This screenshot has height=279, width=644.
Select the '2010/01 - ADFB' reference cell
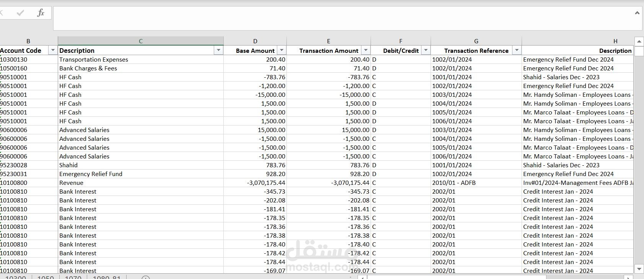coord(476,183)
